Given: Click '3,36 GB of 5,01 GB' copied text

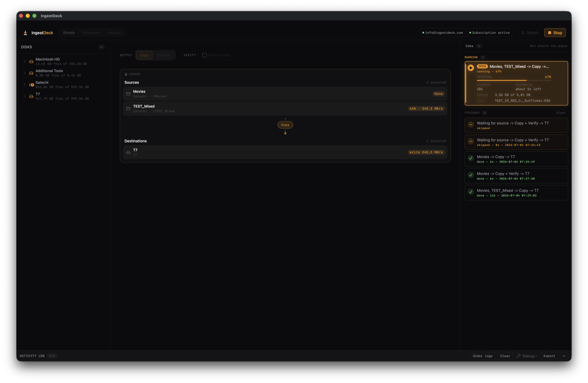Looking at the screenshot, I should (512, 95).
